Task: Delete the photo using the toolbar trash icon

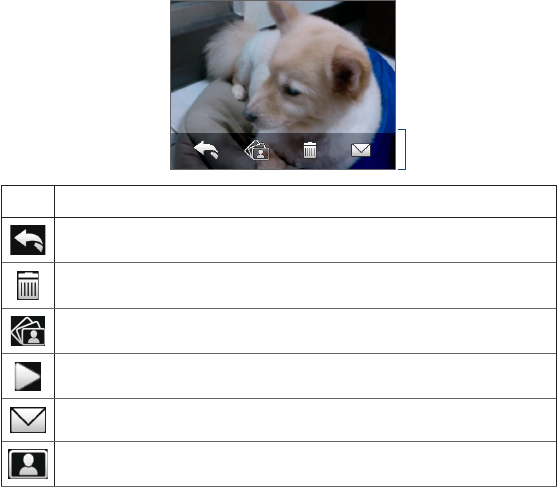Action: coord(310,150)
